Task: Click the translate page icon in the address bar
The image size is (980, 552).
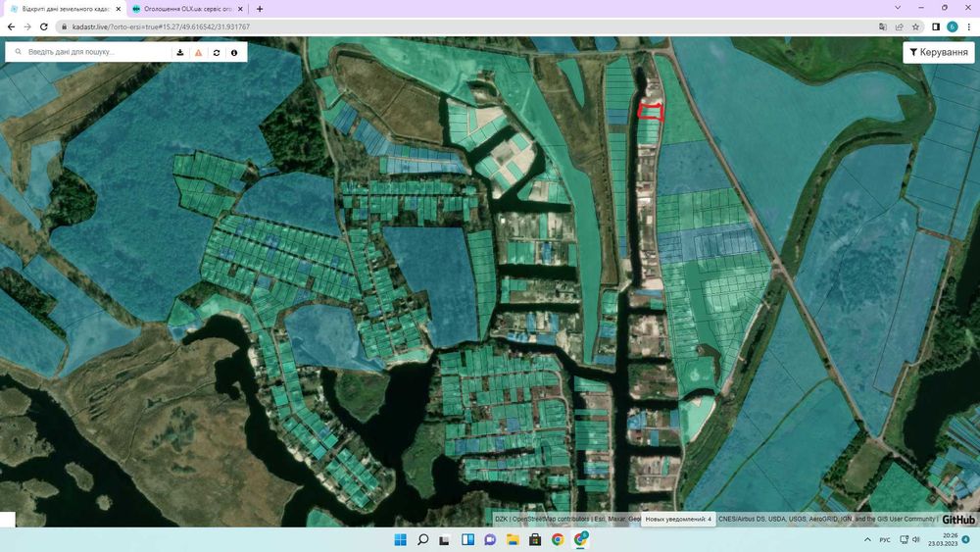Action: pos(883,26)
